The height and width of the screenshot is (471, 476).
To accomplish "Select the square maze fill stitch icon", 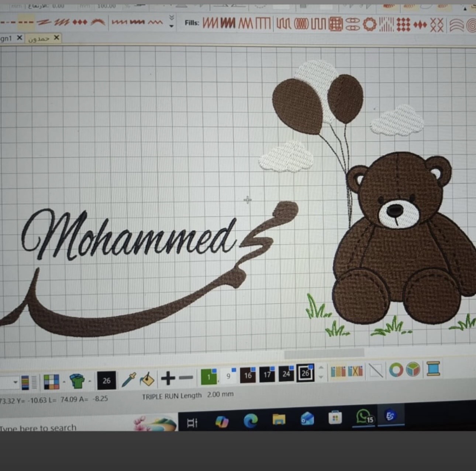I will (x=336, y=25).
